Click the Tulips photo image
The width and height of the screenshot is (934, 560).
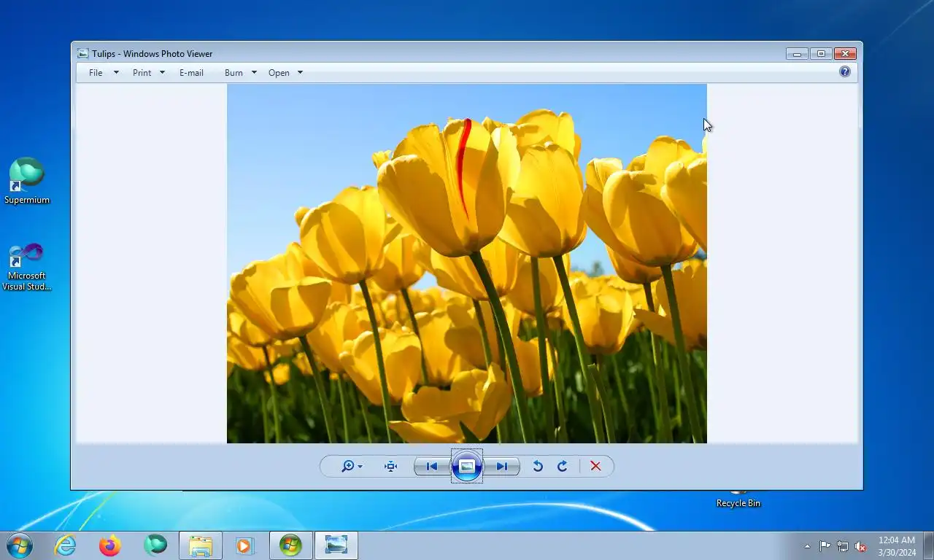pyautogui.click(x=467, y=263)
